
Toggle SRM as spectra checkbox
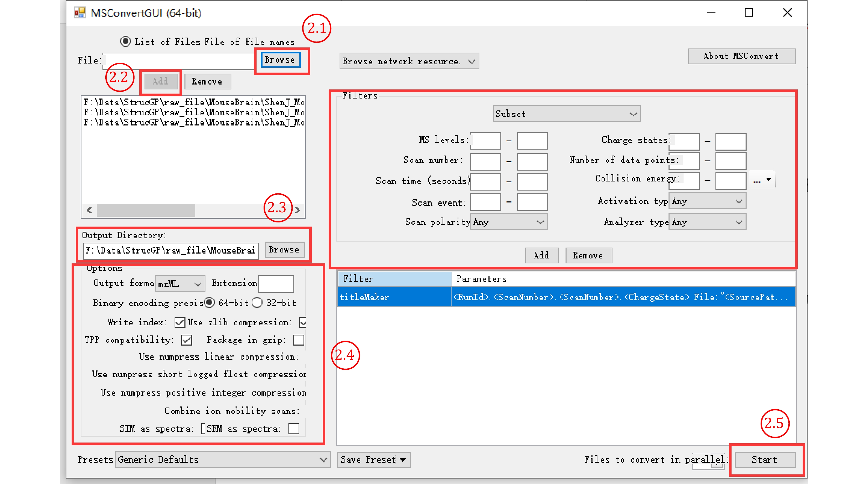[x=294, y=429]
